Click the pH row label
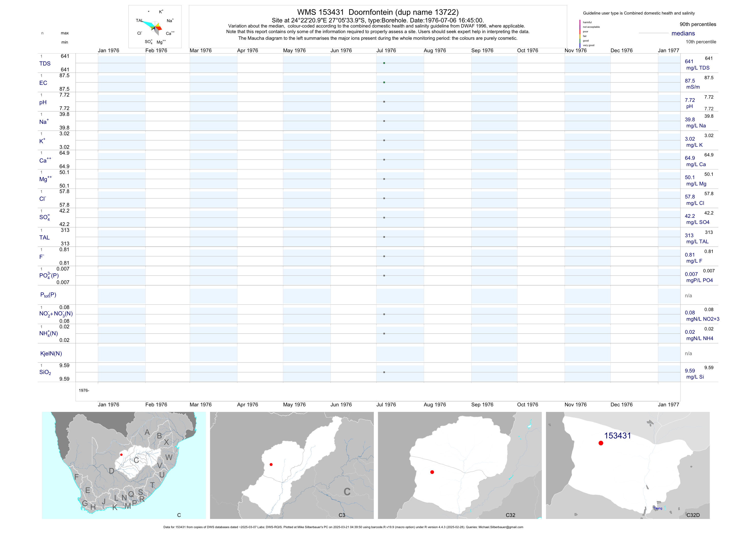The height and width of the screenshot is (535, 756). pos(43,102)
